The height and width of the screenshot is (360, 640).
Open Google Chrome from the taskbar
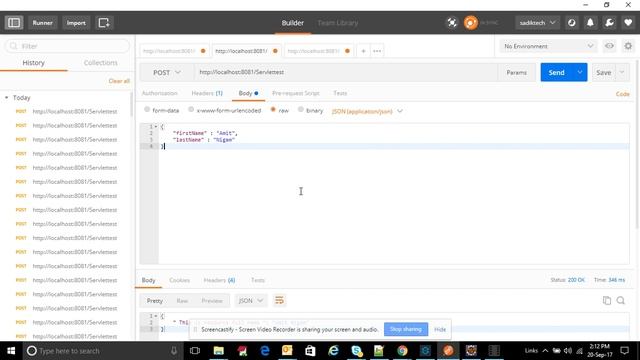click(402, 351)
